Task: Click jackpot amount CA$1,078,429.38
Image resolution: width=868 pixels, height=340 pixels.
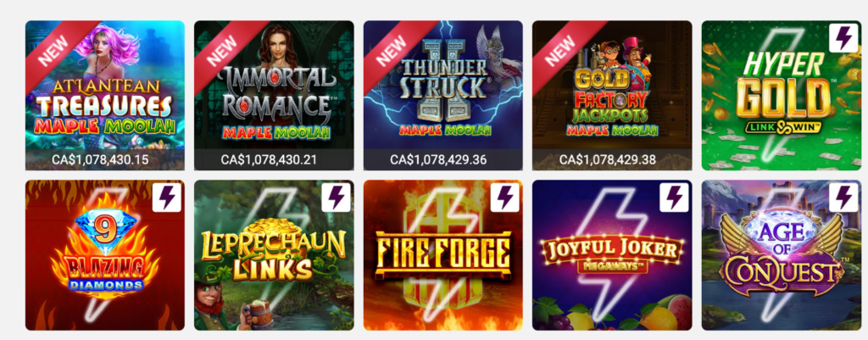Action: [607, 159]
